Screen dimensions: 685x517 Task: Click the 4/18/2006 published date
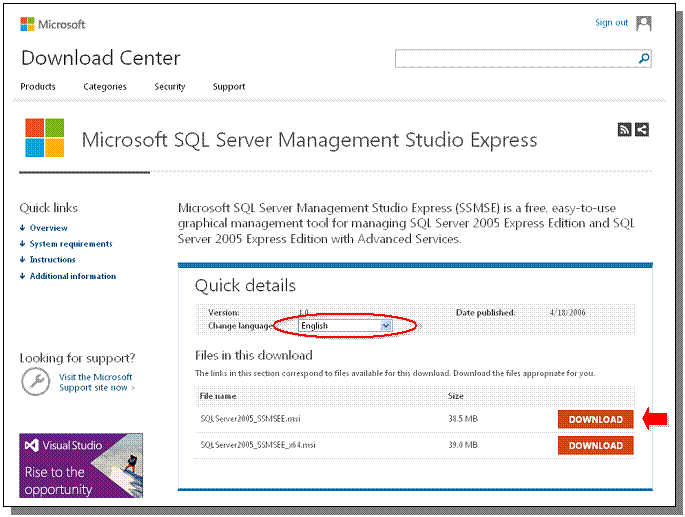pos(567,312)
